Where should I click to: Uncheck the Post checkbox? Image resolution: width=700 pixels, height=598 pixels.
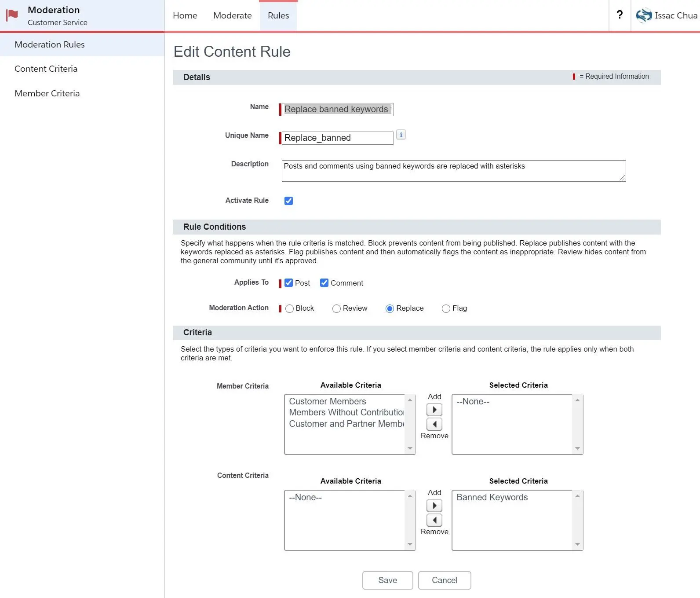click(x=288, y=283)
